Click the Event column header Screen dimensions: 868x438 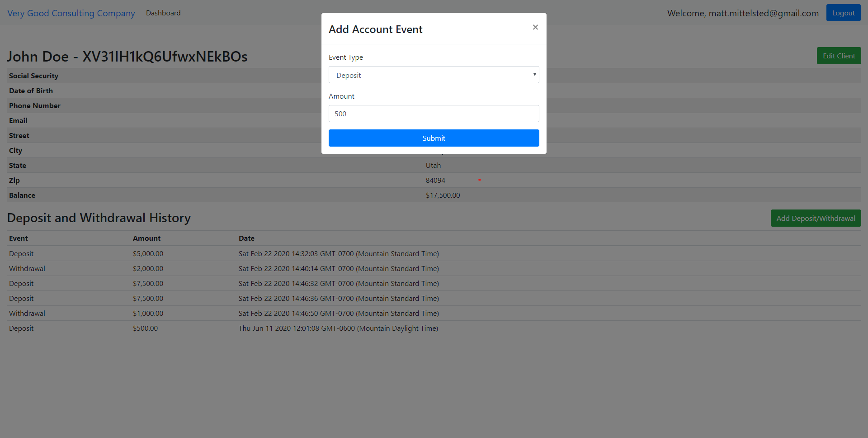(x=19, y=238)
